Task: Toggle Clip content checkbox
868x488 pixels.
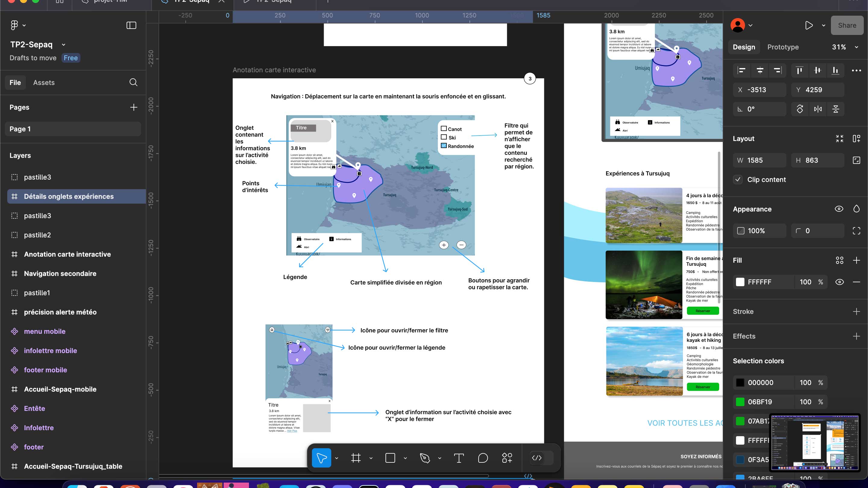Action: tap(738, 180)
